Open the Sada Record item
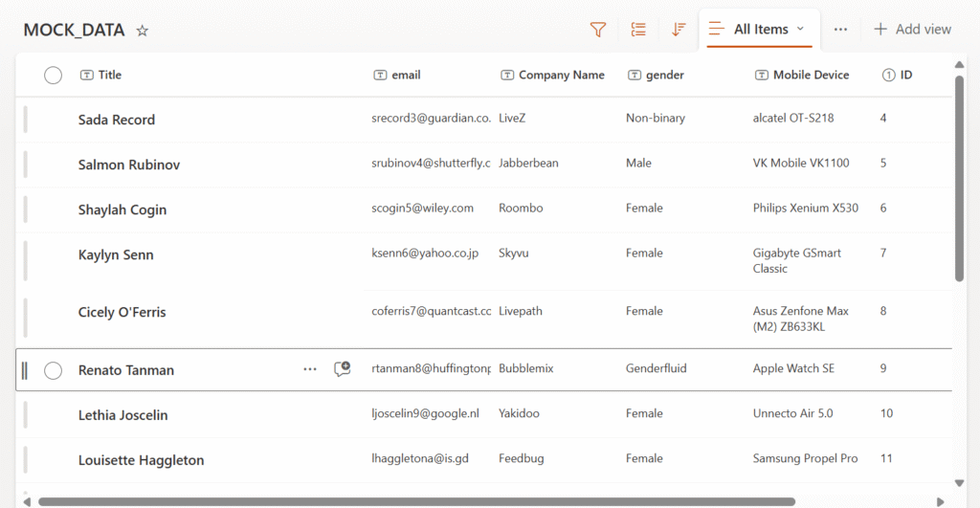The height and width of the screenshot is (508, 980). coord(116,120)
